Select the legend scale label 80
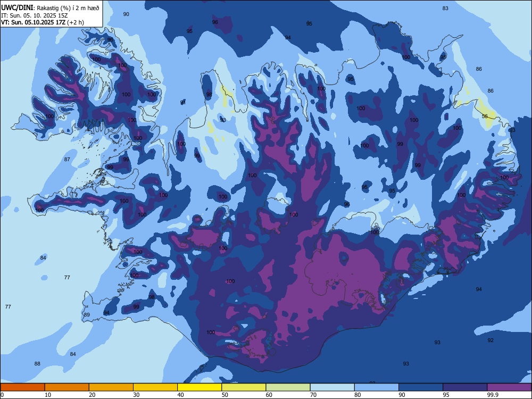 pyautogui.click(x=358, y=395)
